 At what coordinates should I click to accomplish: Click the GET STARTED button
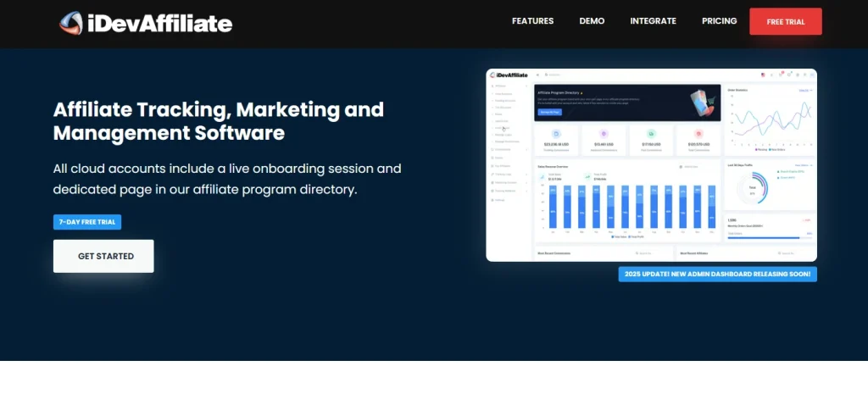(x=103, y=256)
